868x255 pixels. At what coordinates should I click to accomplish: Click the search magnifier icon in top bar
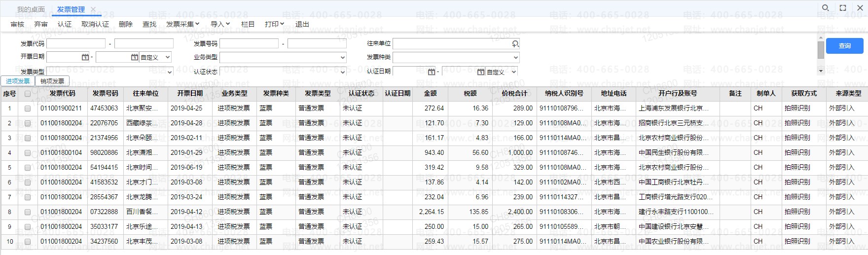(x=825, y=8)
